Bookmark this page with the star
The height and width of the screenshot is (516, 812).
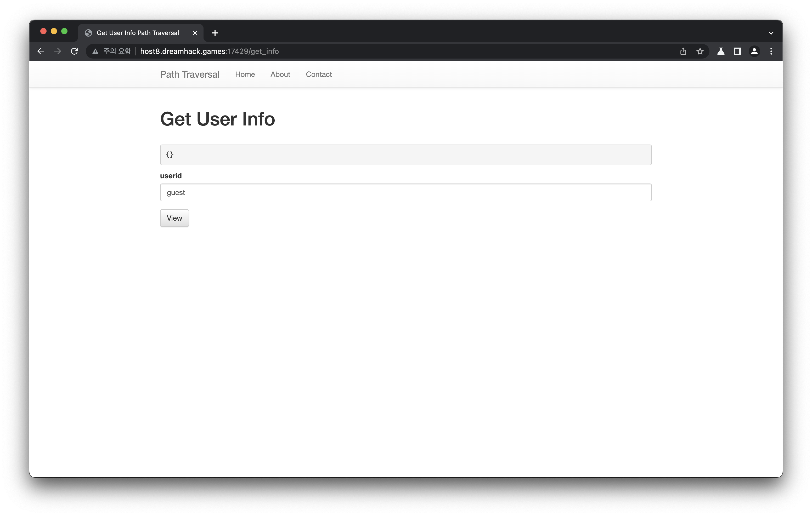click(700, 51)
